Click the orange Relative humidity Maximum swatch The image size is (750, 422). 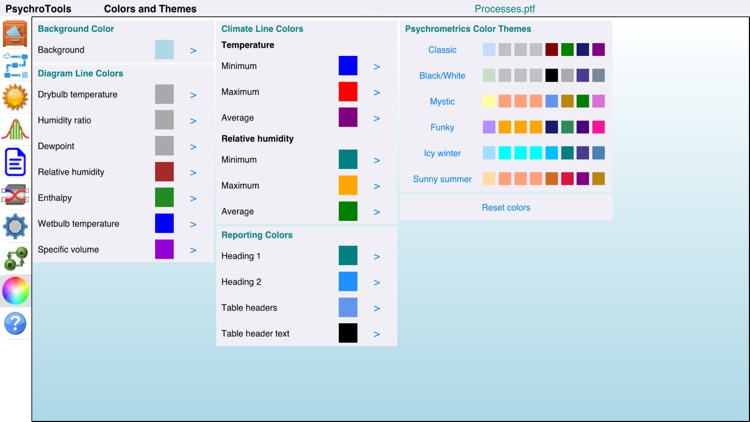(x=348, y=185)
